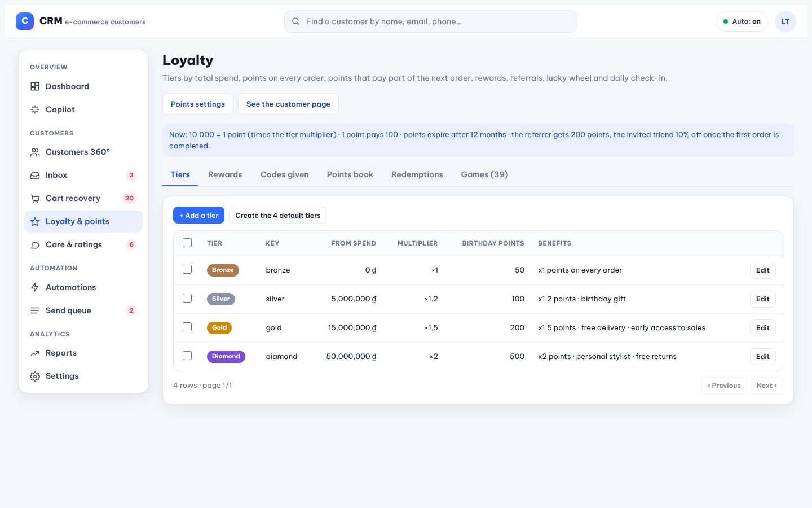This screenshot has height=508, width=812.
Task: Click the Inbox tray icon
Action: pos(35,175)
